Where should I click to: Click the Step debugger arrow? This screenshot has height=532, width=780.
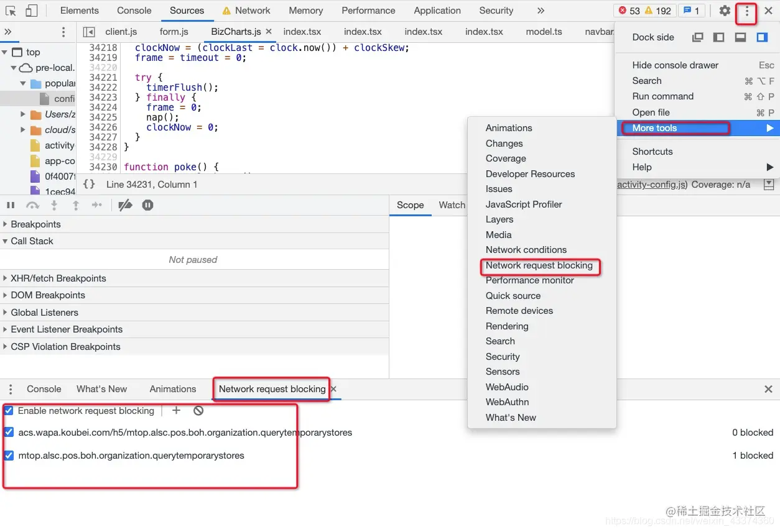coord(97,205)
